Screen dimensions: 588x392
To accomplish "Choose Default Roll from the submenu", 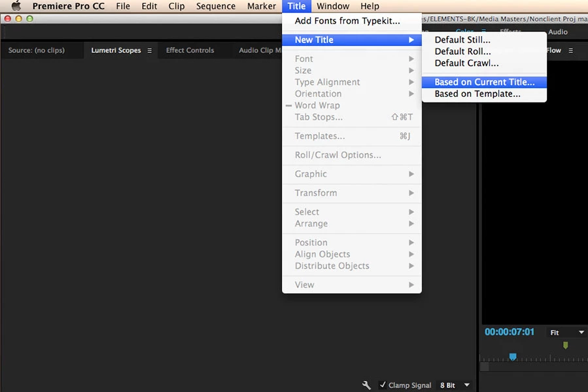I will 484,52.
